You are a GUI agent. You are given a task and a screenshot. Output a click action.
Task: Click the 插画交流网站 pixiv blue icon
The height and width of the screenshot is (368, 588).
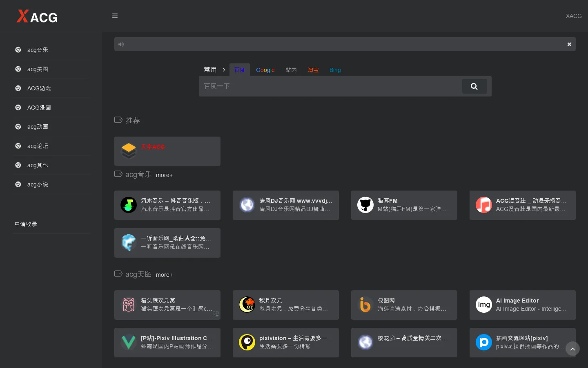(x=484, y=342)
